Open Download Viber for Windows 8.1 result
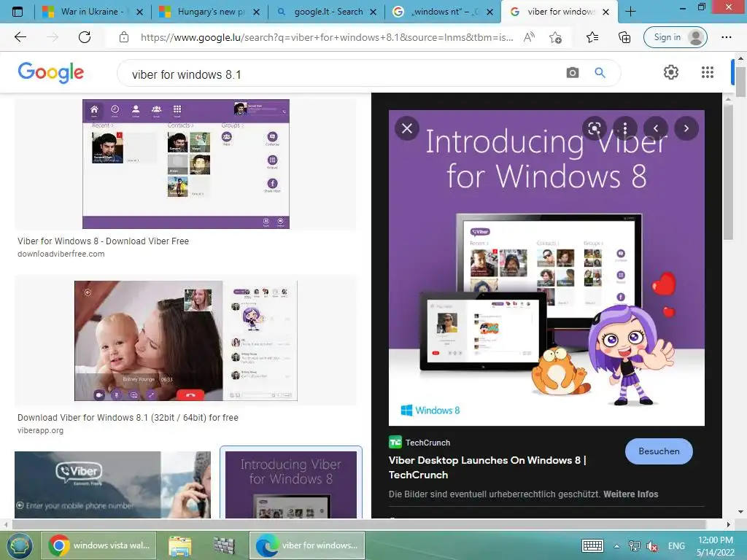Viewport: 747px width, 560px height. pos(128,418)
